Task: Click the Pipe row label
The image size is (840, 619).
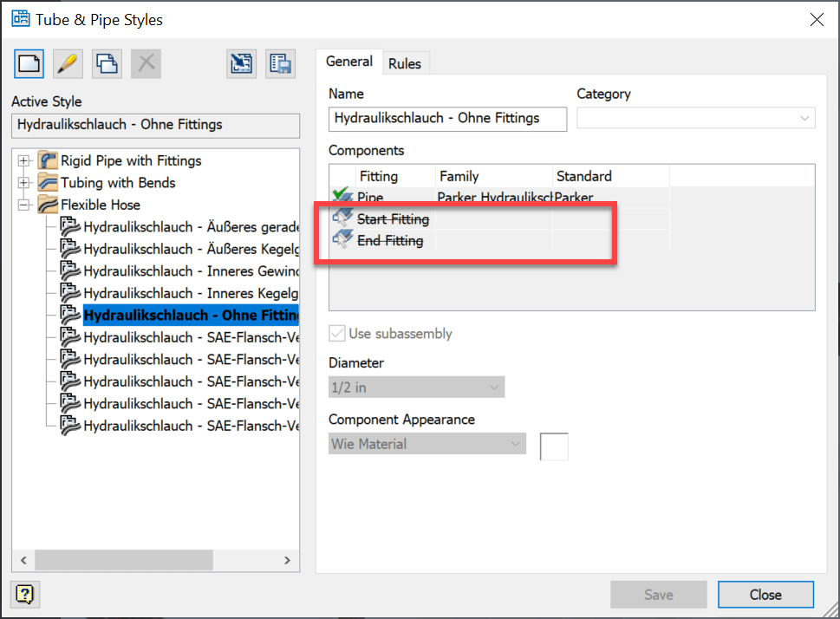Action: [x=370, y=197]
